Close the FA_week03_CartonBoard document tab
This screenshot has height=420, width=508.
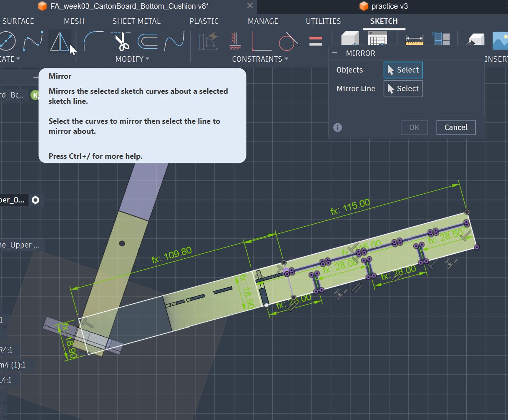pos(250,6)
